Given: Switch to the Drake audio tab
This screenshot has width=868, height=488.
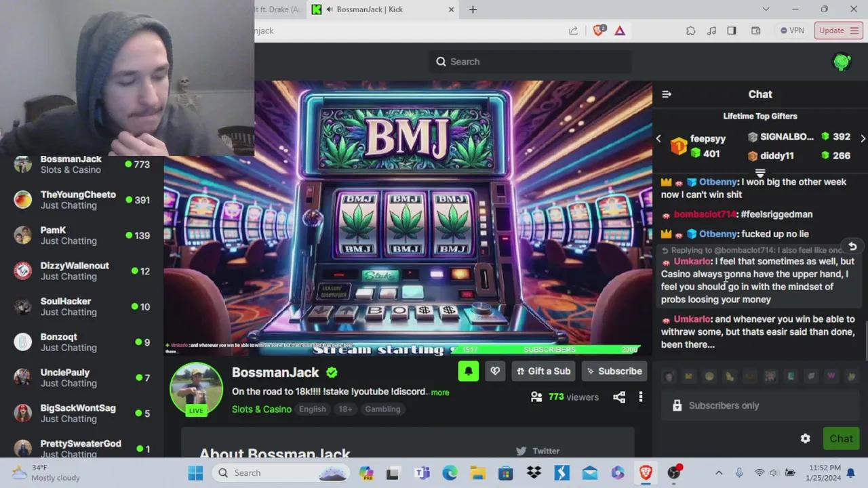Looking at the screenshot, I should pyautogui.click(x=280, y=9).
